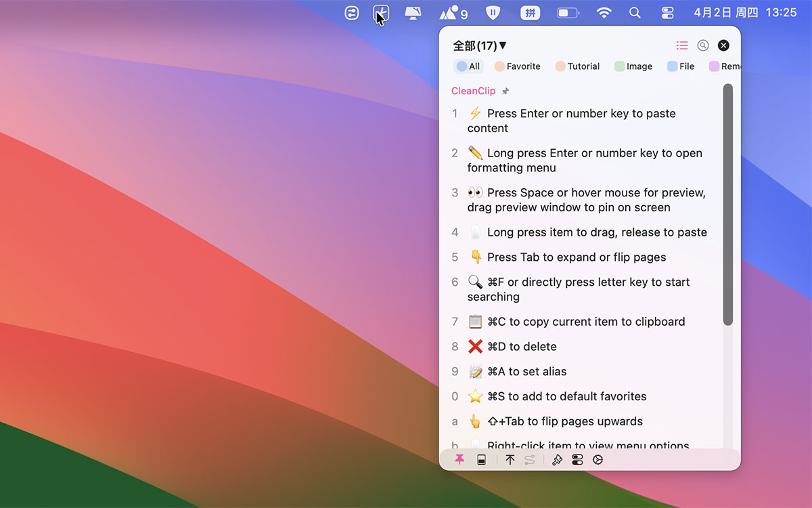Select the Favorite filter tab

click(x=518, y=66)
